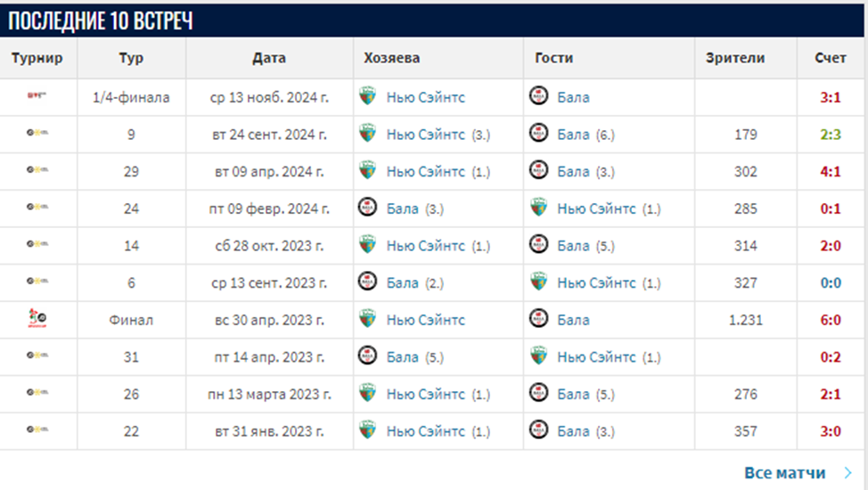868x490 pixels.
Task: Click tournament icon in the 1/4-финала row
Action: [37, 97]
